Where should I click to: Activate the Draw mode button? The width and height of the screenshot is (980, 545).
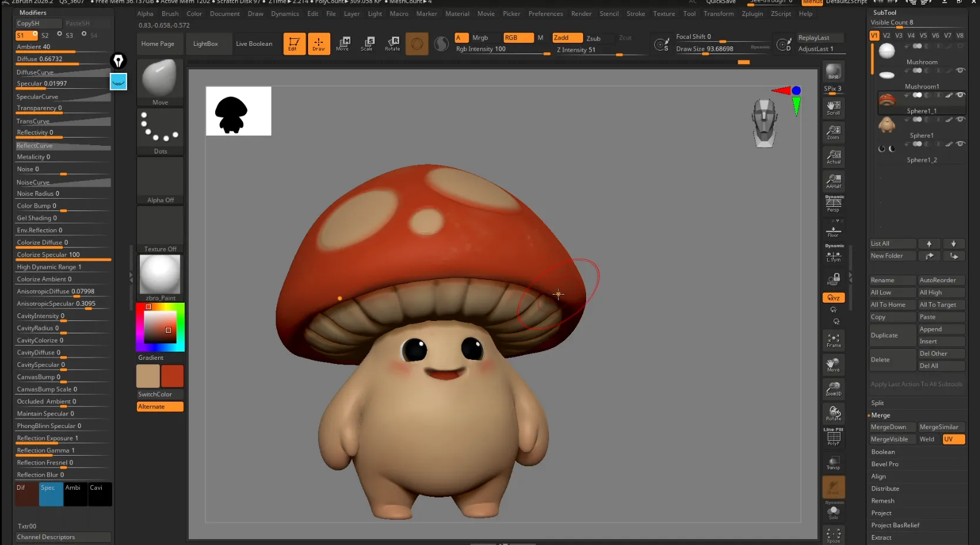[x=319, y=44]
